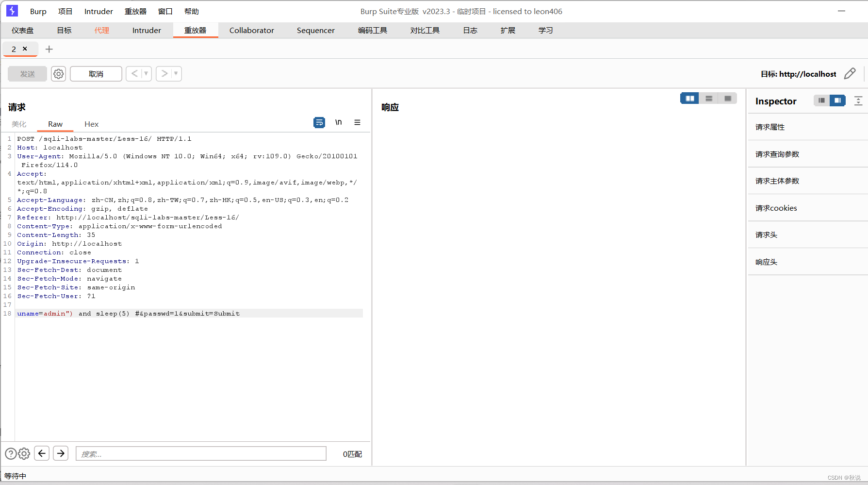Open the previous-history dropdown arrow
The height and width of the screenshot is (485, 868).
tap(146, 74)
